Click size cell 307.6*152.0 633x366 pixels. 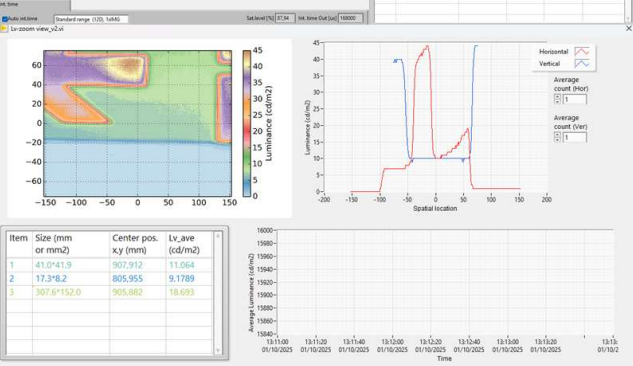[x=71, y=293]
